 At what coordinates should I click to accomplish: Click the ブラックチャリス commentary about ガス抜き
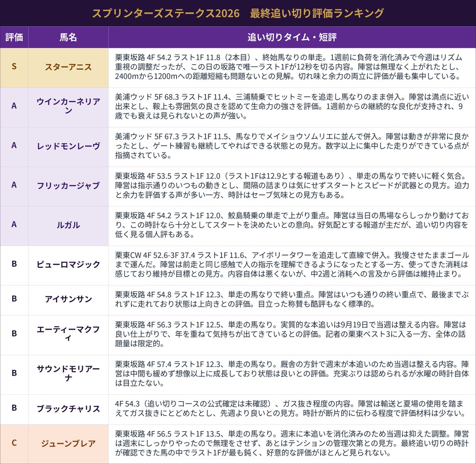290,409
